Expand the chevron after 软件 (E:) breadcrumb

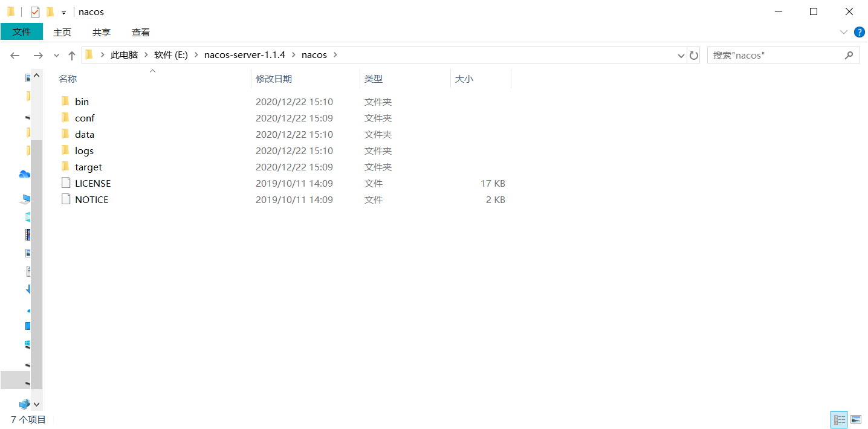coord(196,55)
